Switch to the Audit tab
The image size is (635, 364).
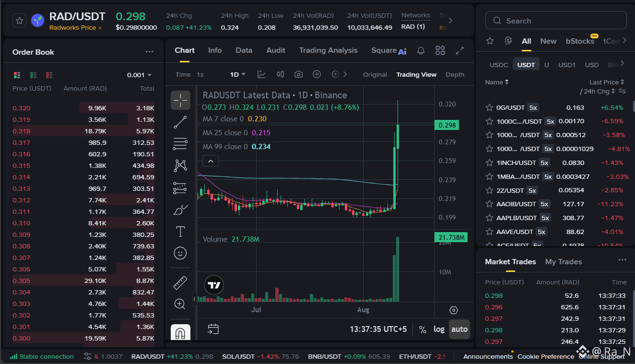[x=276, y=50]
